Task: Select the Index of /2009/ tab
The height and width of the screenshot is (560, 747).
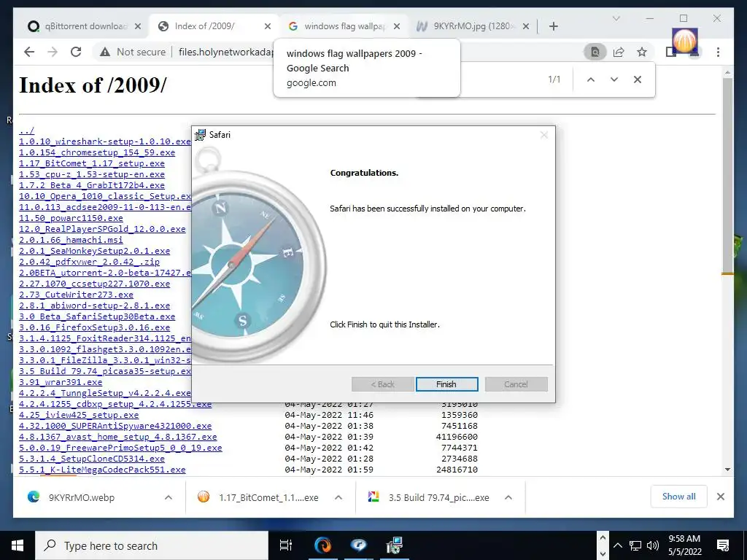Action: coord(205,26)
